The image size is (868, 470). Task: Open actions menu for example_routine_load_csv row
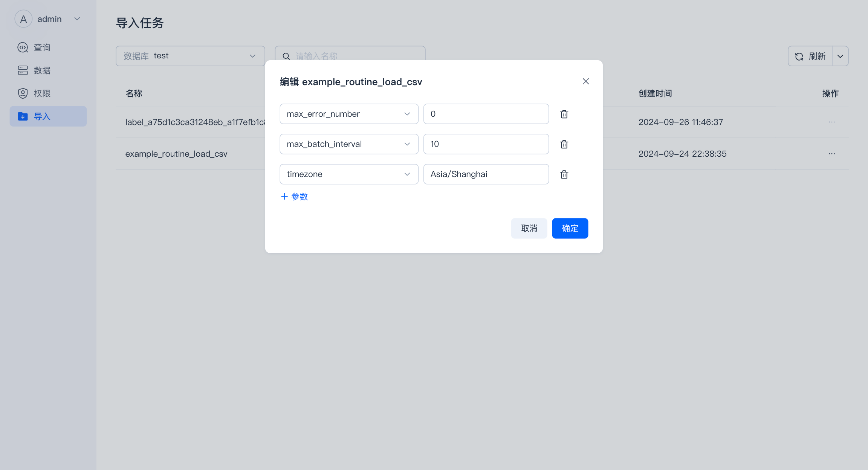pyautogui.click(x=831, y=154)
